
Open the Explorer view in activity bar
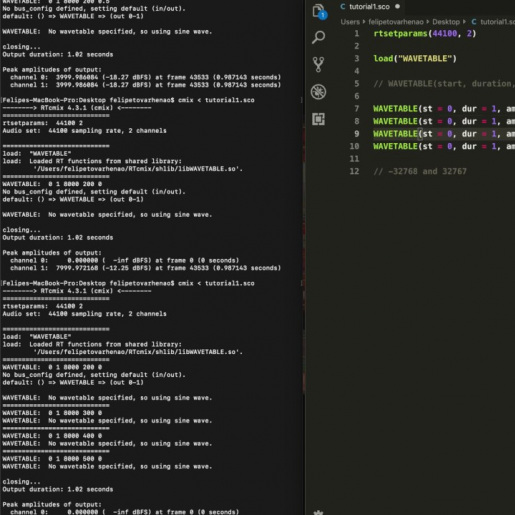point(319,12)
